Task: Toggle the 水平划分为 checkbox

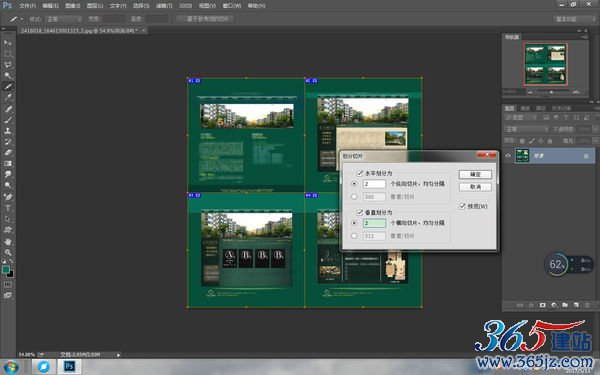Action: point(360,173)
